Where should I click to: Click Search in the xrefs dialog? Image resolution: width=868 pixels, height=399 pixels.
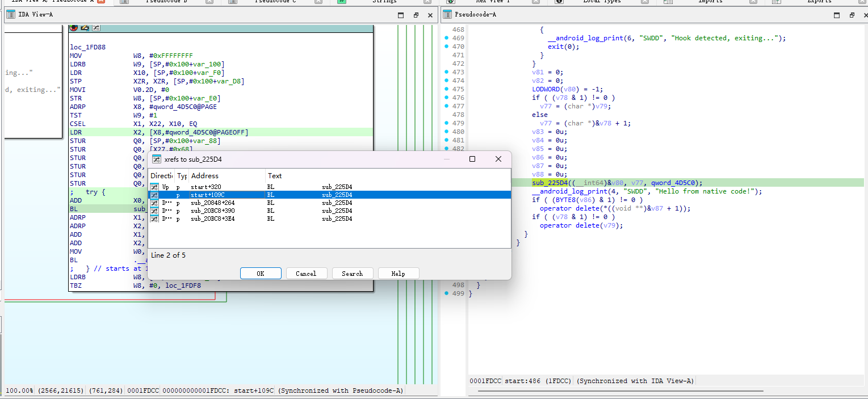[x=352, y=274]
